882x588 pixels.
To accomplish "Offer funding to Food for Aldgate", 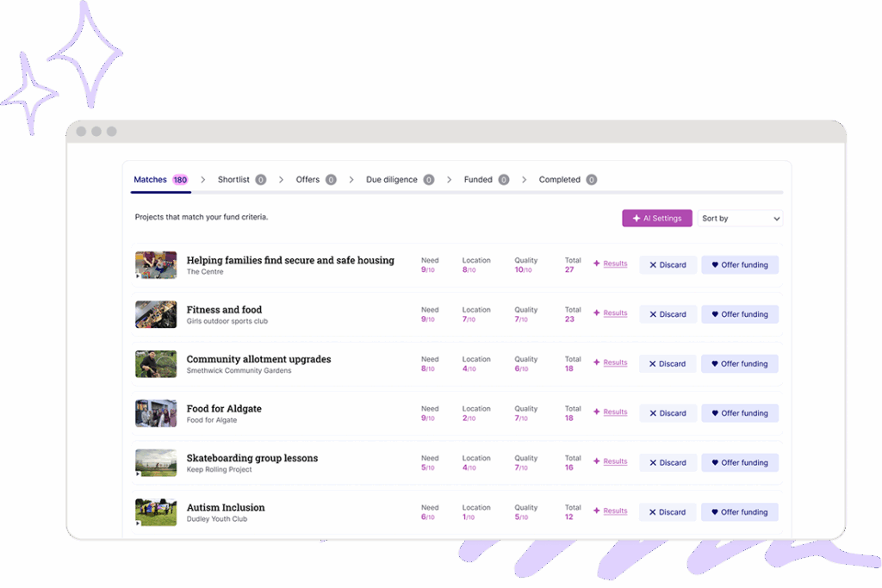I will coord(740,413).
